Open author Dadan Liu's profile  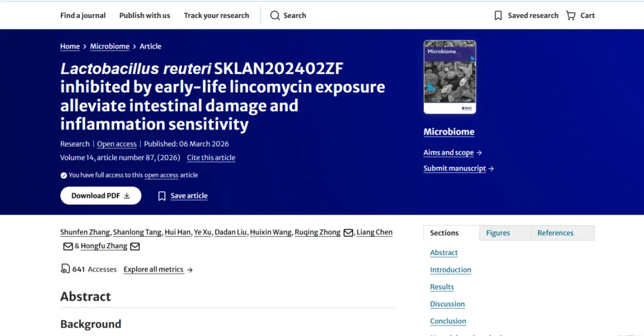[x=230, y=232]
